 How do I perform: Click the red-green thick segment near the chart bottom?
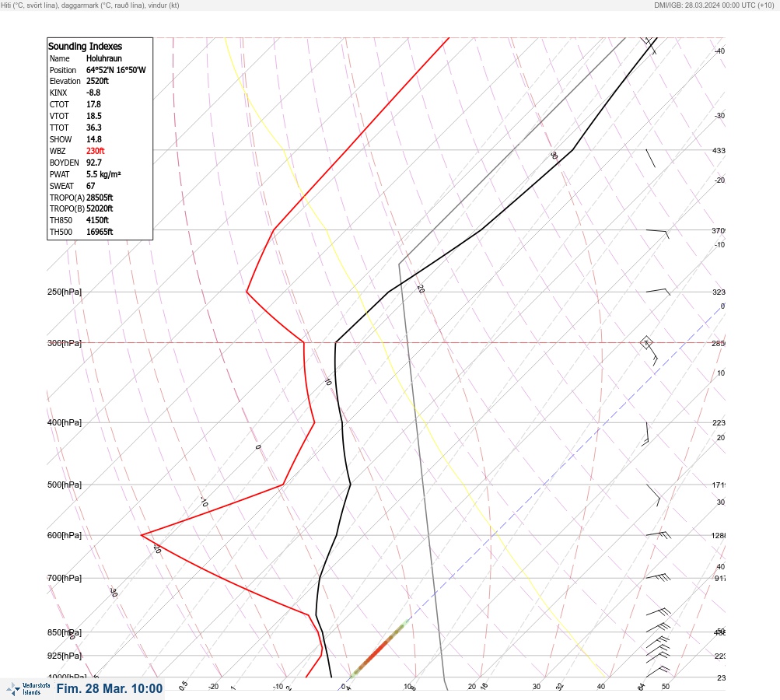pos(380,649)
